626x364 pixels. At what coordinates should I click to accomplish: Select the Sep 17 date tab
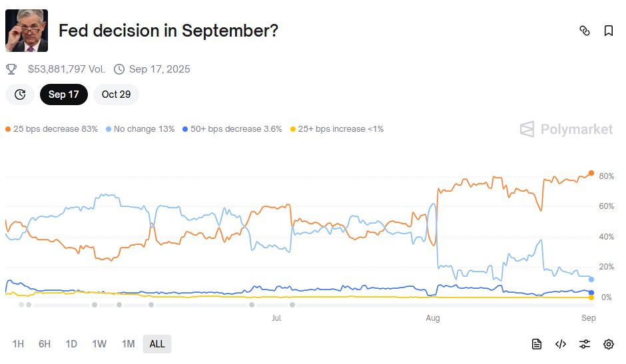(63, 94)
